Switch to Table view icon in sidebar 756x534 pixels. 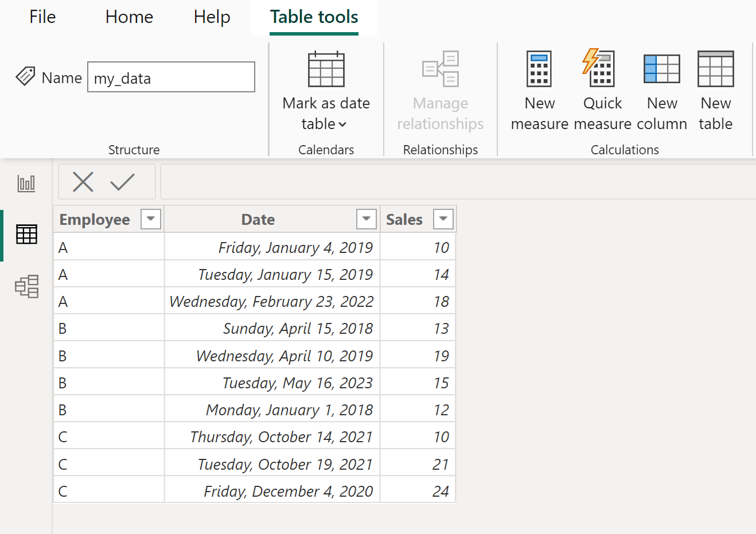(26, 234)
